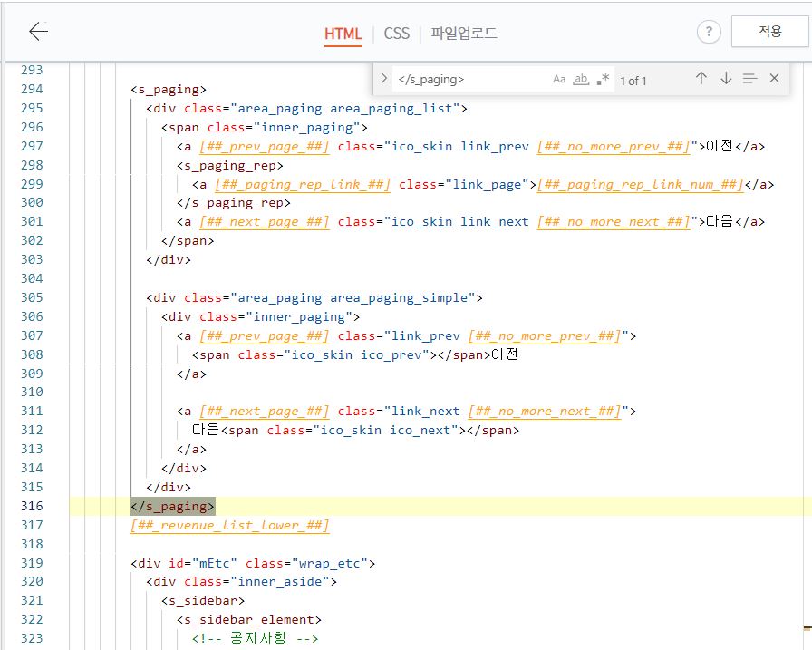Screen dimensions: 812x650
Task: Click [##_next_page_##] on line 301
Action: (x=264, y=222)
